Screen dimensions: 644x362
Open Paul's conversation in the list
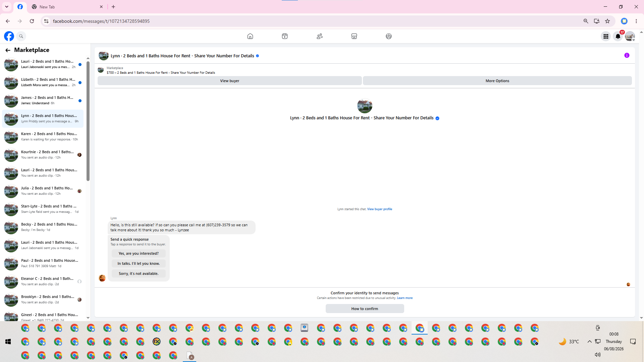[x=43, y=263]
